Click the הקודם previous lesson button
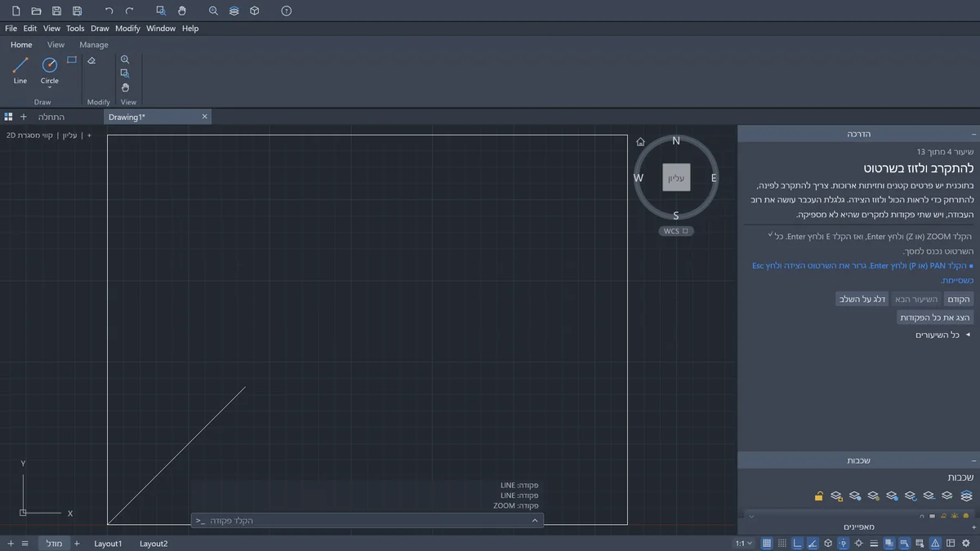The width and height of the screenshot is (980, 551). [958, 300]
